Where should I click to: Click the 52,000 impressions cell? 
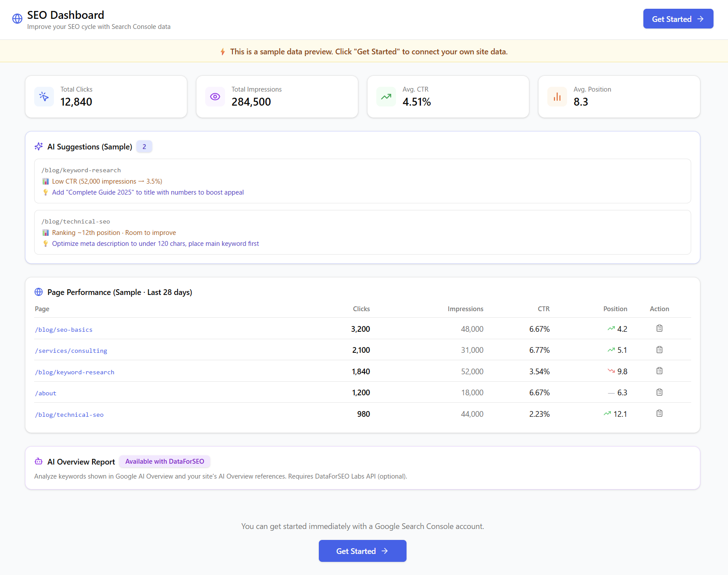point(472,372)
